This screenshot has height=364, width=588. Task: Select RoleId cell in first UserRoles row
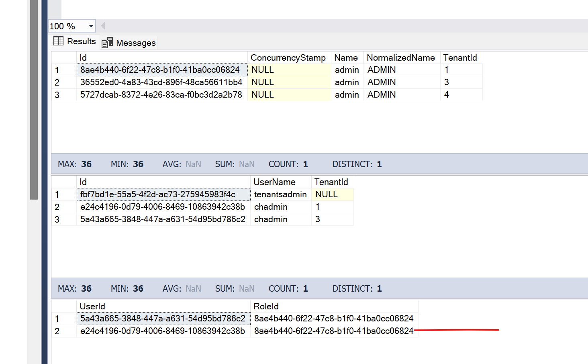pos(335,319)
